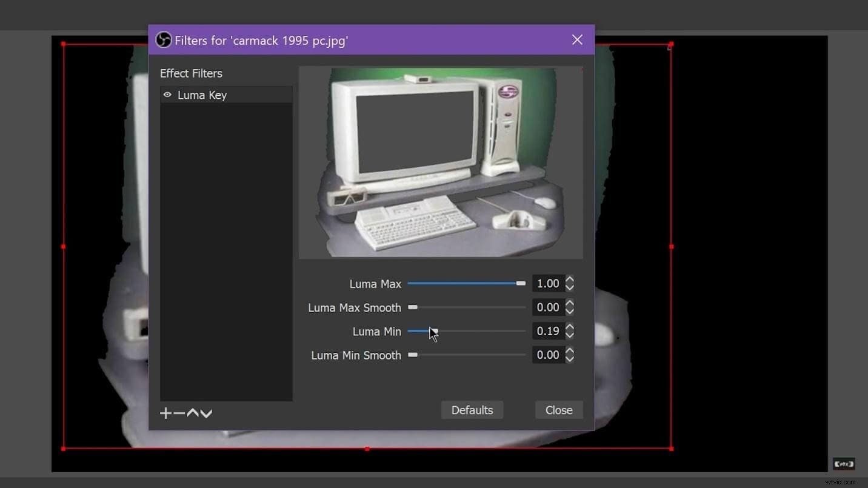Restore default settings with the Defaults button
868x488 pixels.
(472, 410)
